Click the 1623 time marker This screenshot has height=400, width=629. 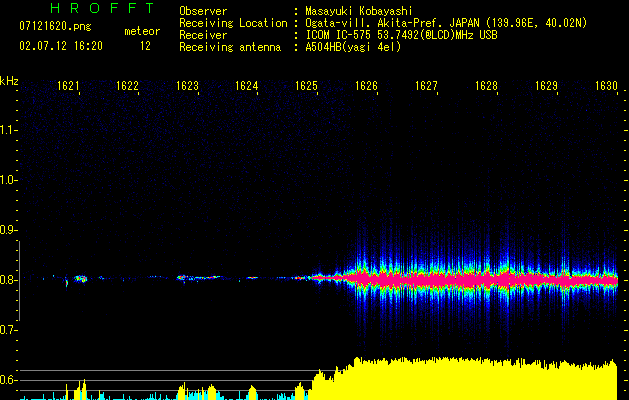tap(187, 86)
